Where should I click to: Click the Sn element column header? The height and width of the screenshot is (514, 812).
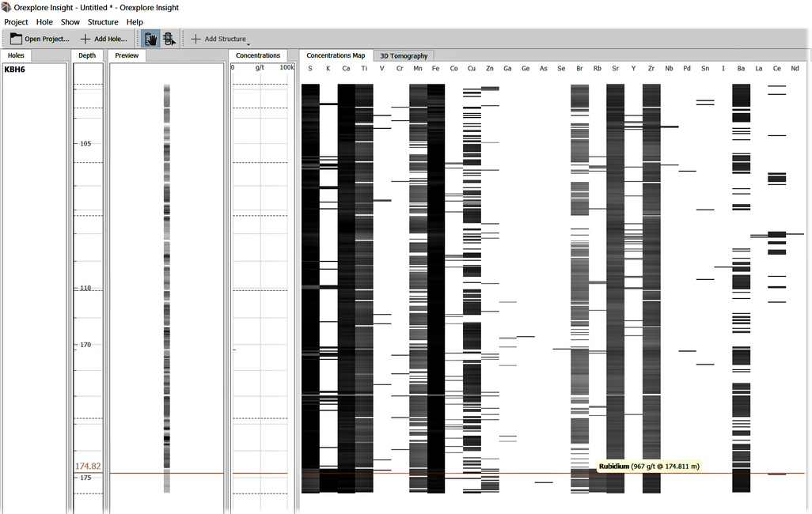coord(705,68)
